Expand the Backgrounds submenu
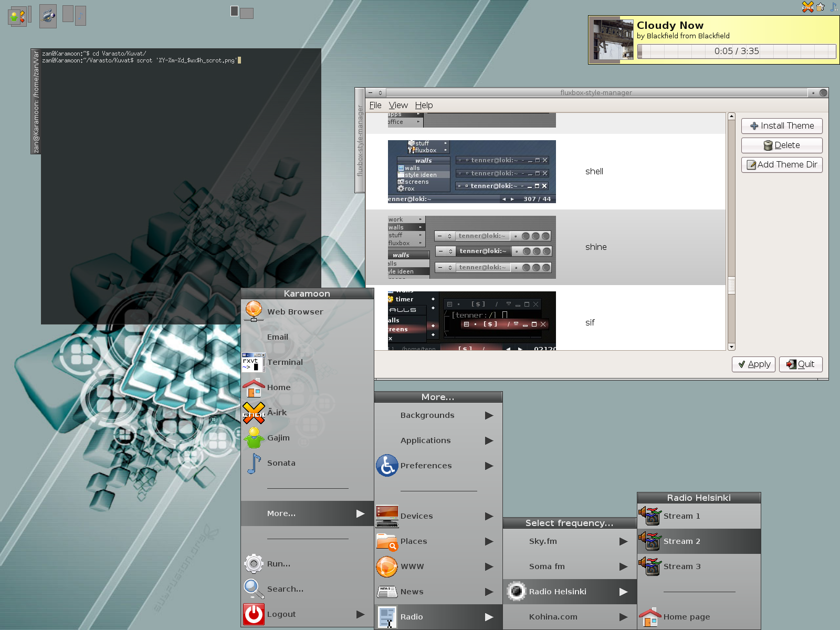The image size is (840, 630). 428,415
